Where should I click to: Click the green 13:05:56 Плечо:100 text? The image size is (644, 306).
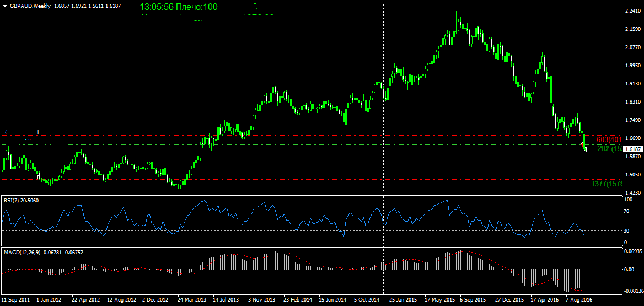[x=179, y=7]
